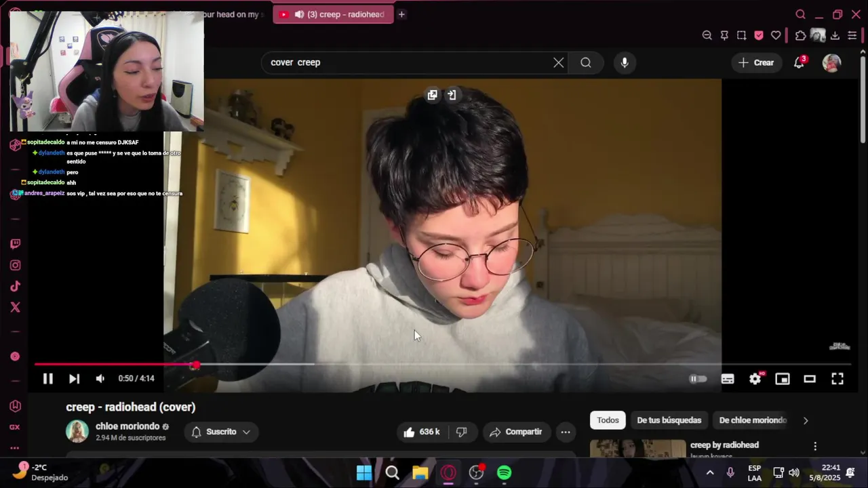This screenshot has width=868, height=488.
Task: Like the video with 636 k likes
Action: 422,432
